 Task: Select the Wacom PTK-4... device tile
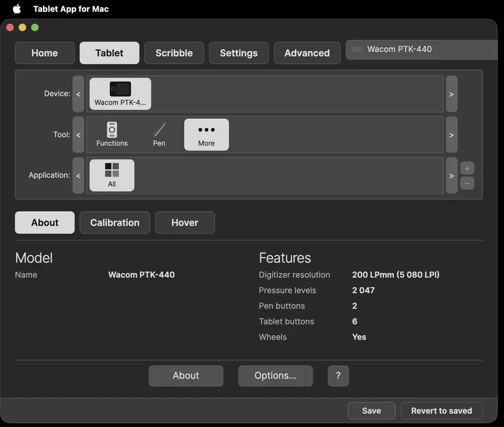click(120, 94)
